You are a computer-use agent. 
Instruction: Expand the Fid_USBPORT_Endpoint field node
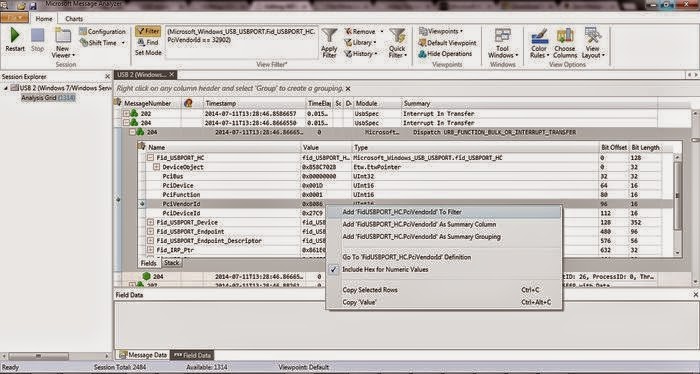[x=150, y=232]
